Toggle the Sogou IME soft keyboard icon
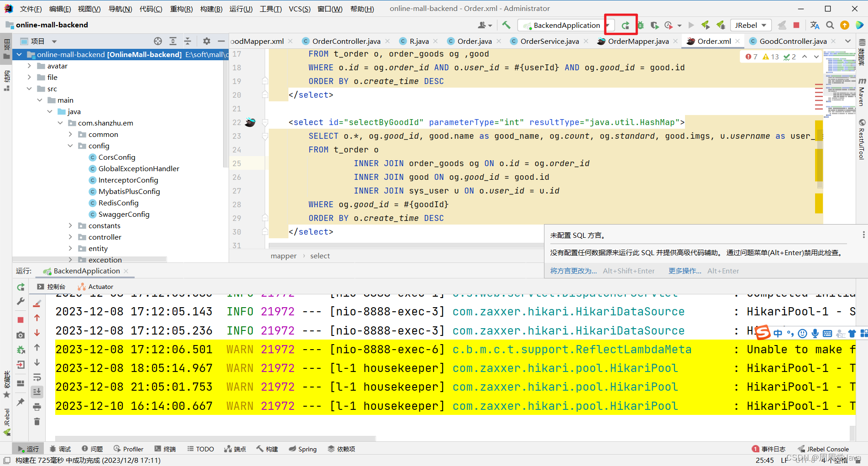 [x=827, y=334]
